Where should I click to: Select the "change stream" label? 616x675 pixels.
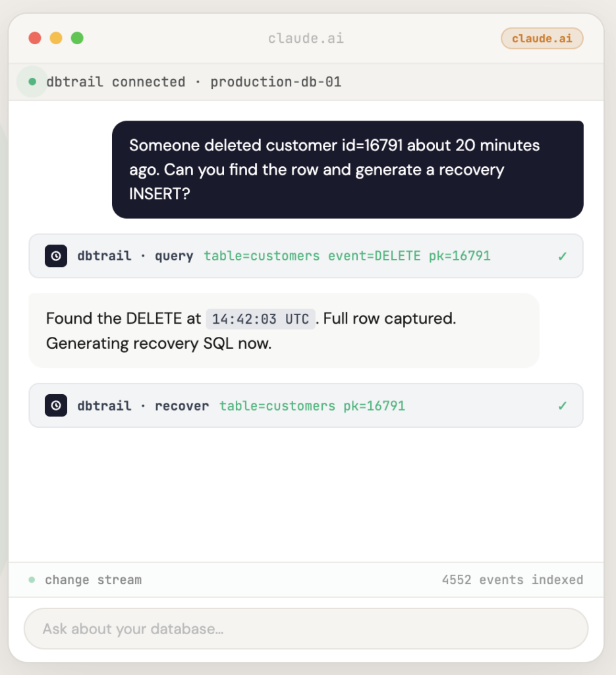93,580
